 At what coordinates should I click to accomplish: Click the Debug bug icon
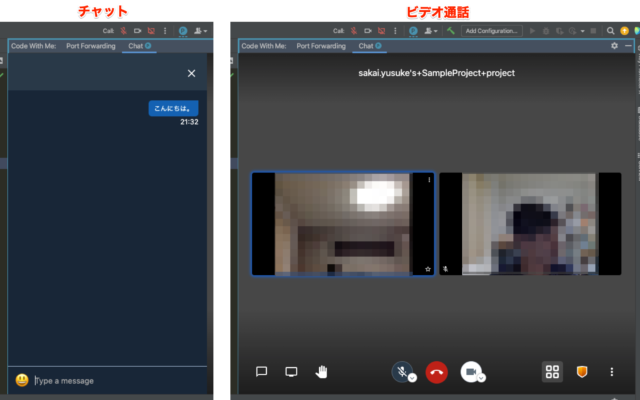click(x=546, y=31)
